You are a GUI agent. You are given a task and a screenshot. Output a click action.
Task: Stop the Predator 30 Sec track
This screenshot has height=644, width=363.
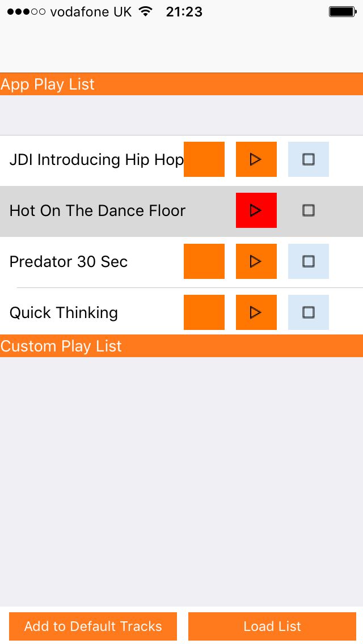(x=309, y=261)
